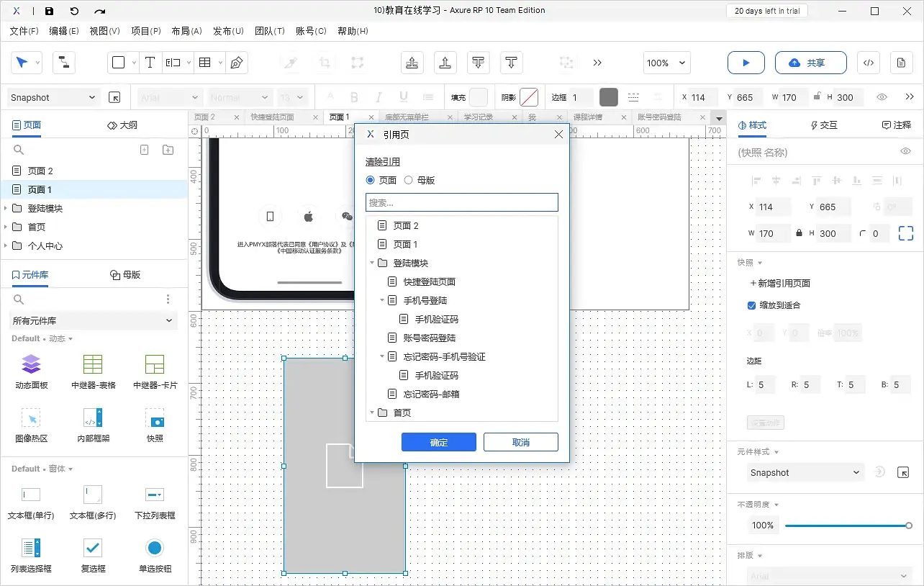Viewport: 924px width, 586px height.
Task: Click the opacity slider handle
Action: [x=909, y=526]
